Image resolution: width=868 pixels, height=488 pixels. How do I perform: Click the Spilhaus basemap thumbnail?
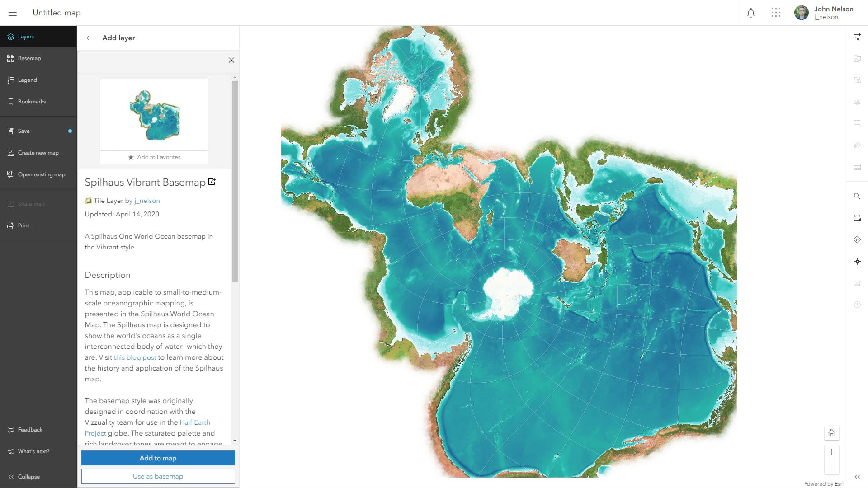click(x=154, y=115)
